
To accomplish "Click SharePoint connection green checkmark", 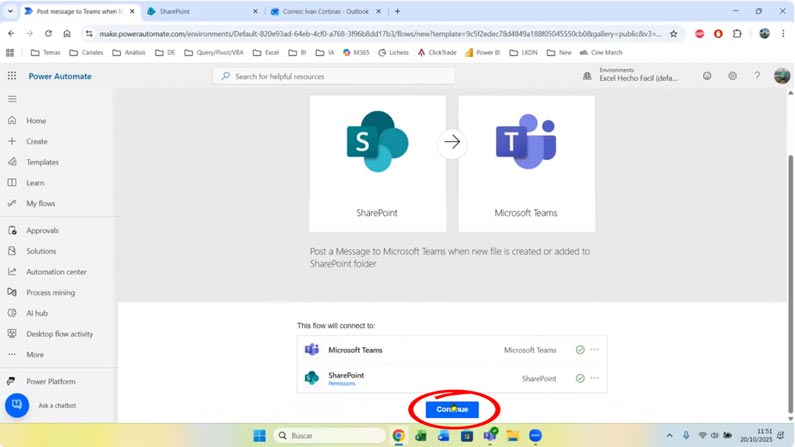I will 580,378.
